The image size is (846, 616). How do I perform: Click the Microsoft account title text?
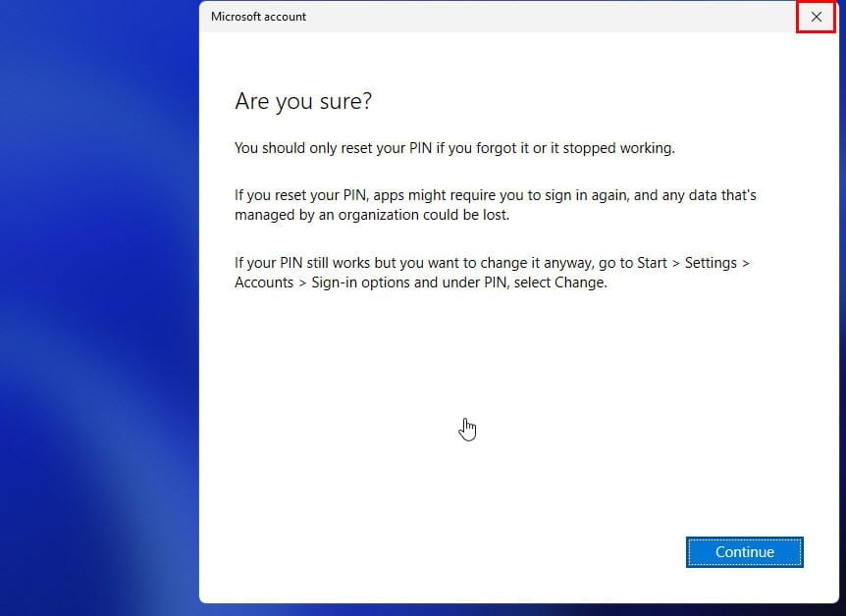point(258,17)
